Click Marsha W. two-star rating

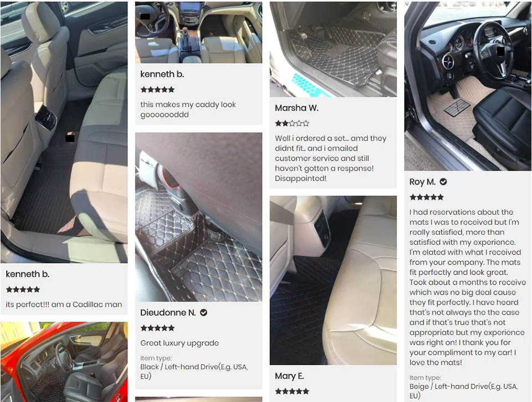pos(292,123)
